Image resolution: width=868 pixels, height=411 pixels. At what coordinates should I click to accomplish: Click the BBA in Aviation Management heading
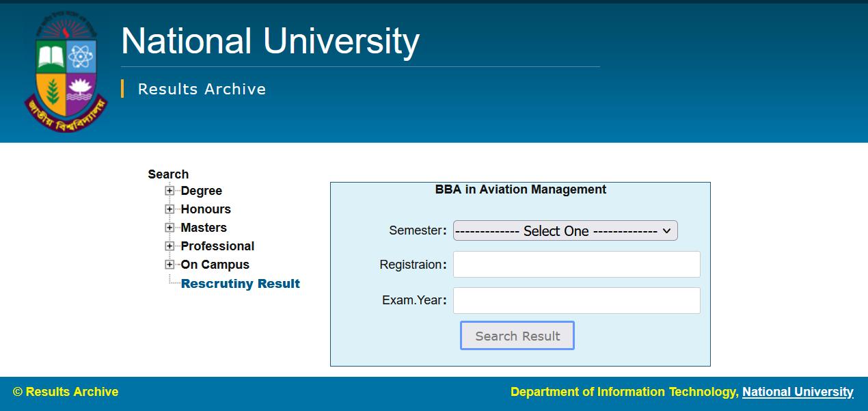[x=521, y=189]
